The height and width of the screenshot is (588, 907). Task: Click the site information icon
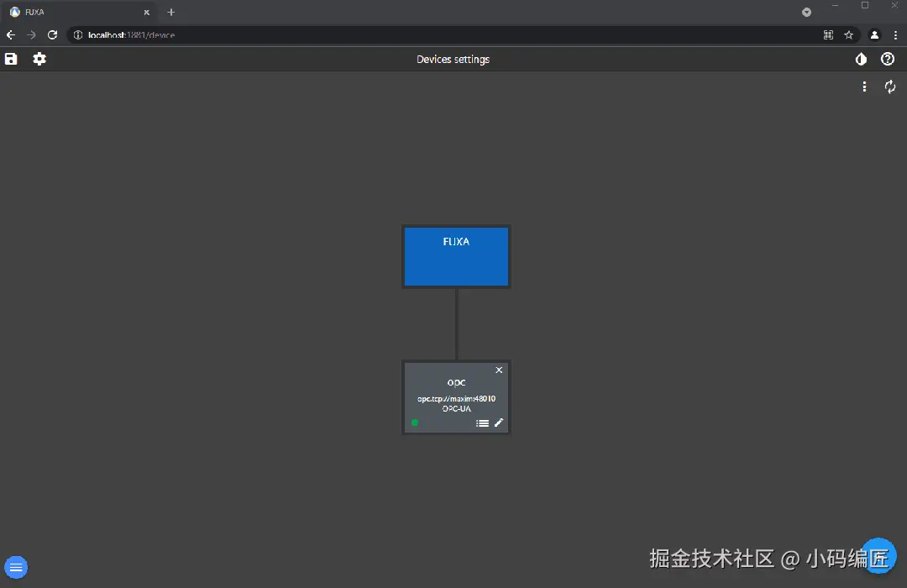tap(78, 35)
